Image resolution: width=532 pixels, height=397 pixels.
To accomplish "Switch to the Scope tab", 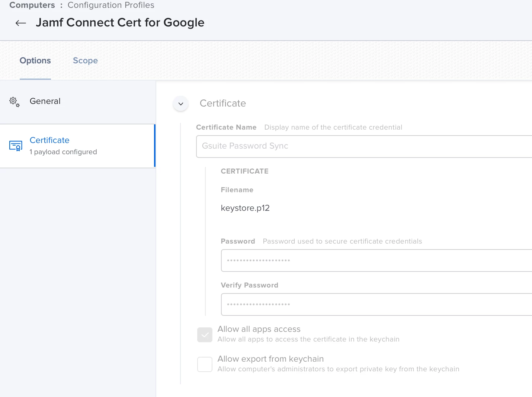I will pyautogui.click(x=85, y=61).
